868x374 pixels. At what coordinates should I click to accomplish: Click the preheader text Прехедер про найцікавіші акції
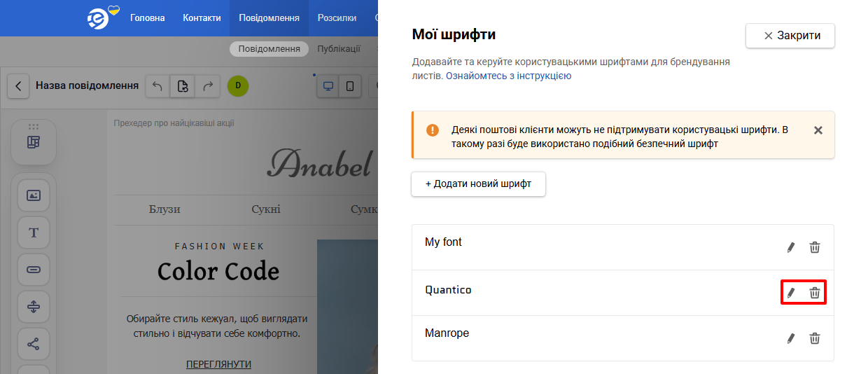tap(174, 123)
